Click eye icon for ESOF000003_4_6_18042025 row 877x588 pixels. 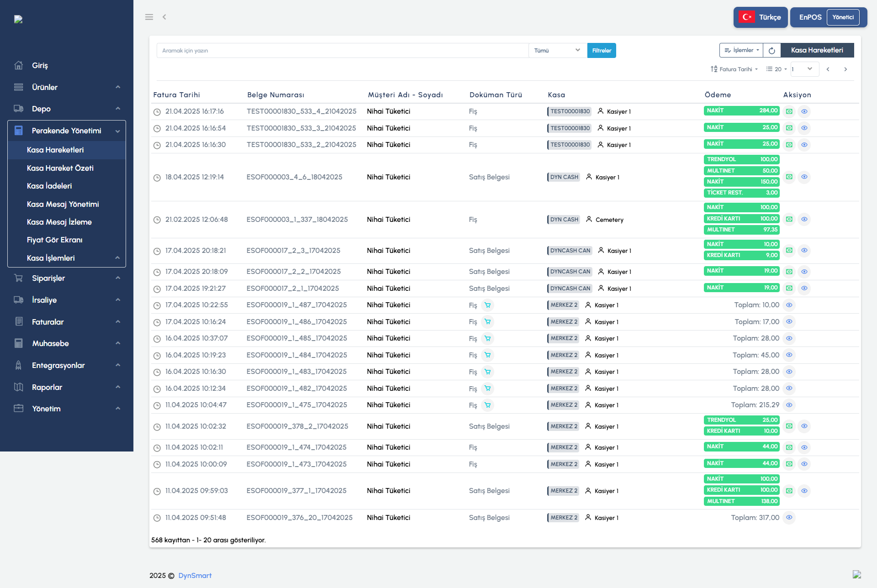(804, 177)
